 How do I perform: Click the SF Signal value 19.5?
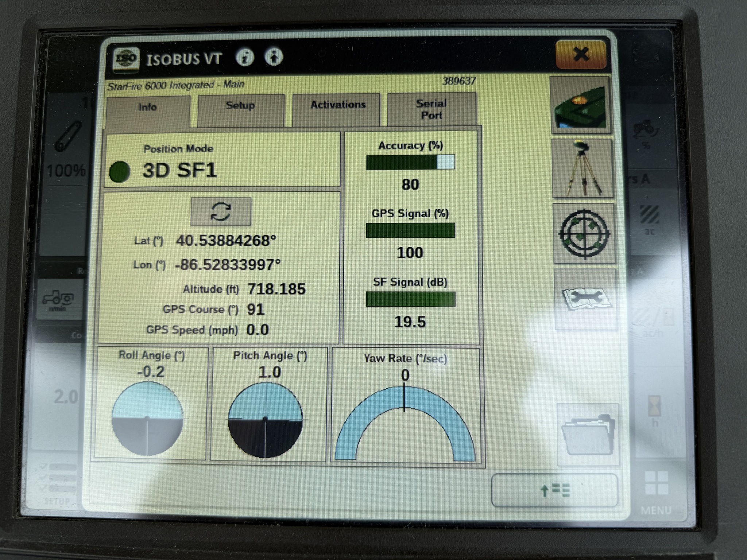tap(410, 322)
